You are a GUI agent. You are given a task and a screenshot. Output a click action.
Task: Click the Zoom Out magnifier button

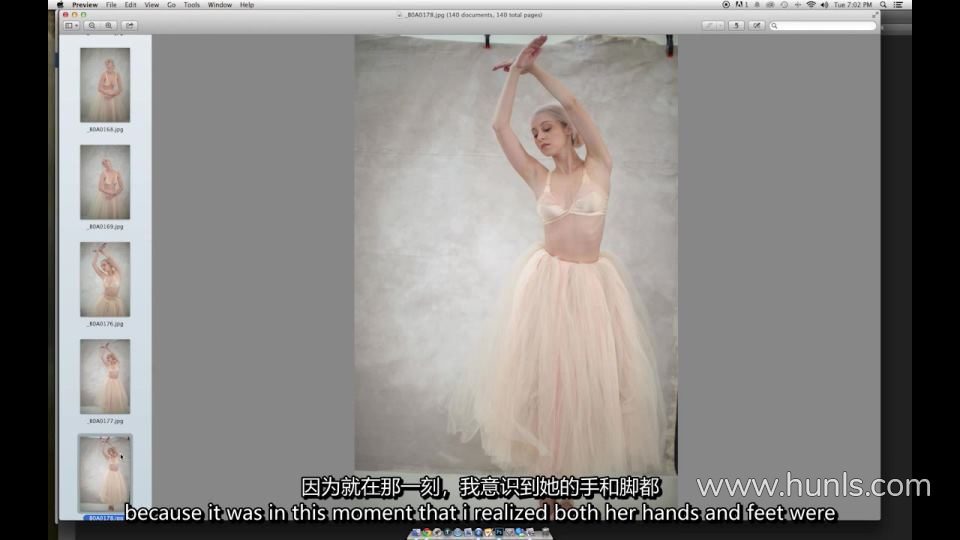92,26
